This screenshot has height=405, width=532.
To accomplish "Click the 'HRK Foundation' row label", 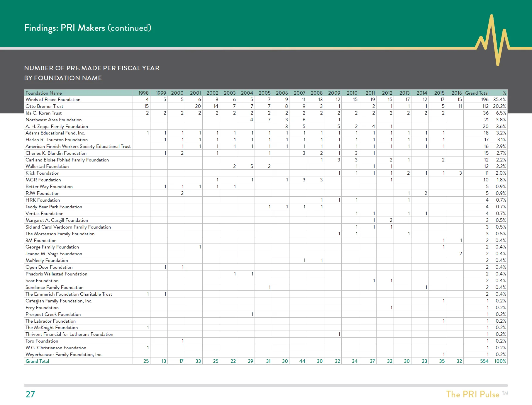I will point(43,200).
